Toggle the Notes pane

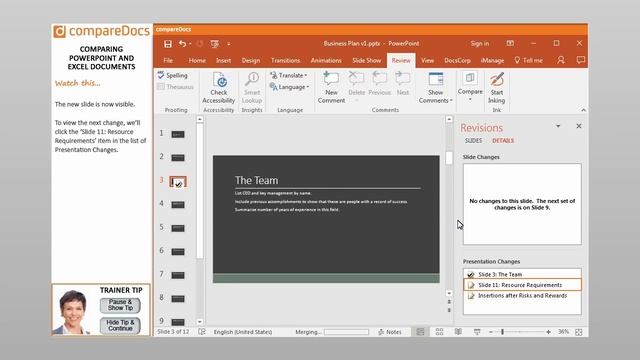pyautogui.click(x=390, y=332)
